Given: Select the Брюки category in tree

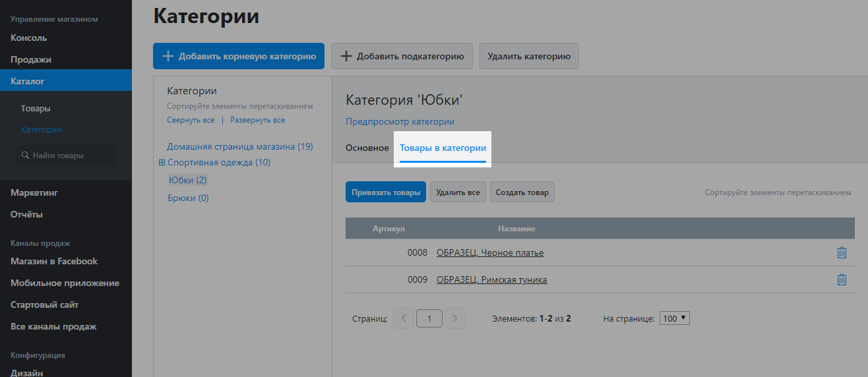Looking at the screenshot, I should click(187, 198).
